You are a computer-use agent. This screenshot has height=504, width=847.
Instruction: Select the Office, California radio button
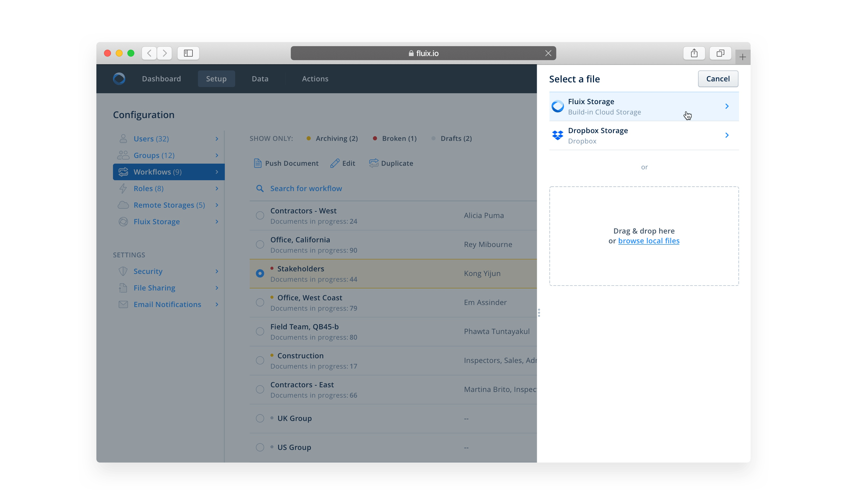point(260,244)
